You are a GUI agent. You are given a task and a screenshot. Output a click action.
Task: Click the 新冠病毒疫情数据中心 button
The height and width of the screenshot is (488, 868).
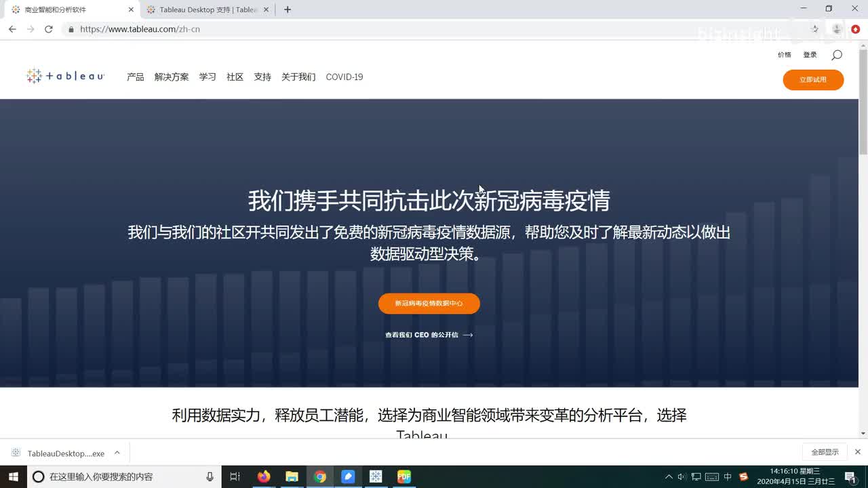point(429,304)
